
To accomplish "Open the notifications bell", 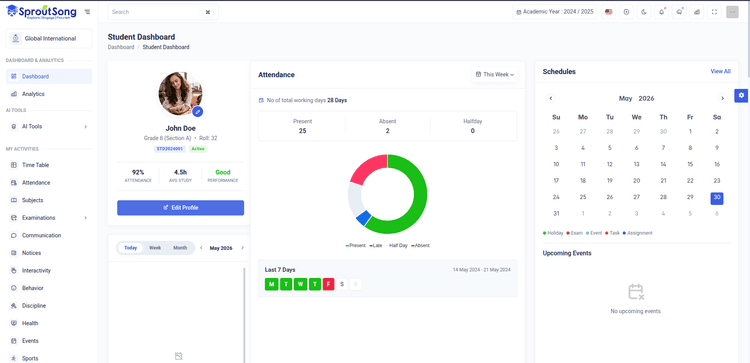I will click(x=662, y=12).
